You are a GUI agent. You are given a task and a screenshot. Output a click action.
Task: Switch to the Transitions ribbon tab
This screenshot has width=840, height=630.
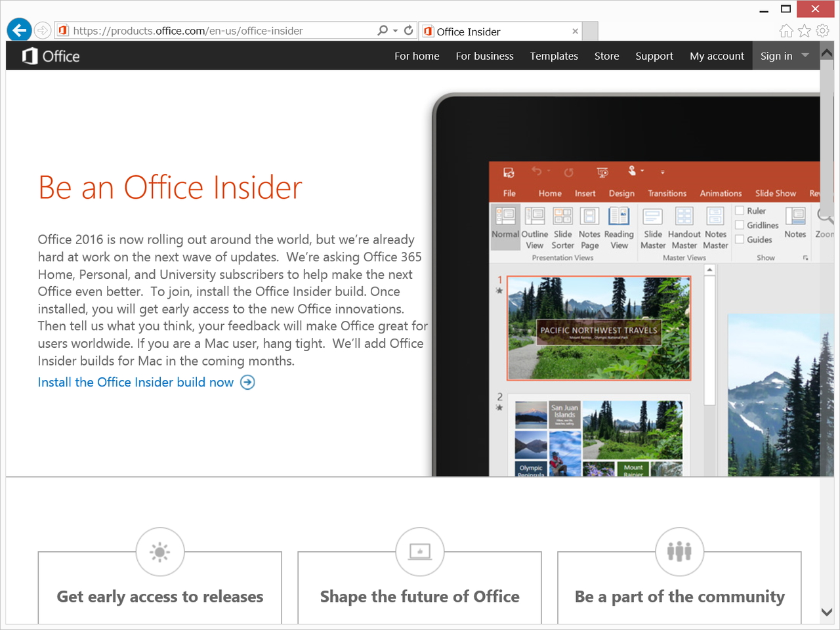point(667,193)
